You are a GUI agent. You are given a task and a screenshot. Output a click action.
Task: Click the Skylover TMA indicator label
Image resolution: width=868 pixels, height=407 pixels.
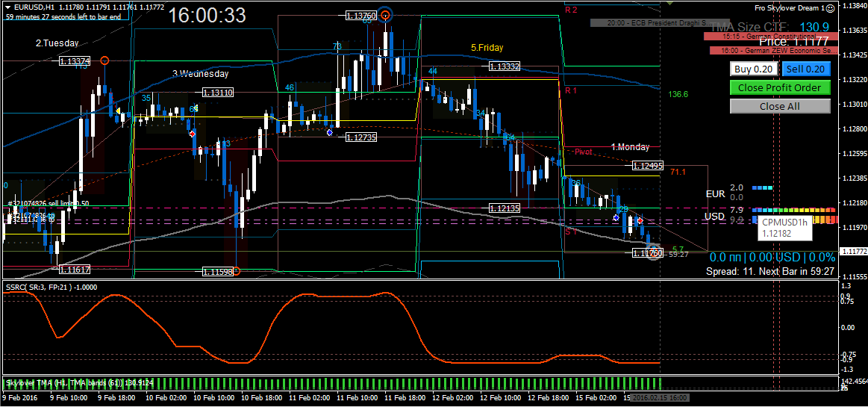click(78, 382)
